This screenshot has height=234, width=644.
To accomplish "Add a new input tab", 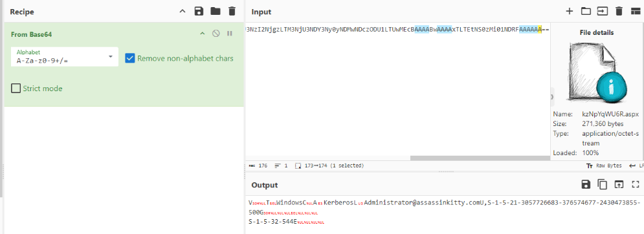I will [x=570, y=12].
